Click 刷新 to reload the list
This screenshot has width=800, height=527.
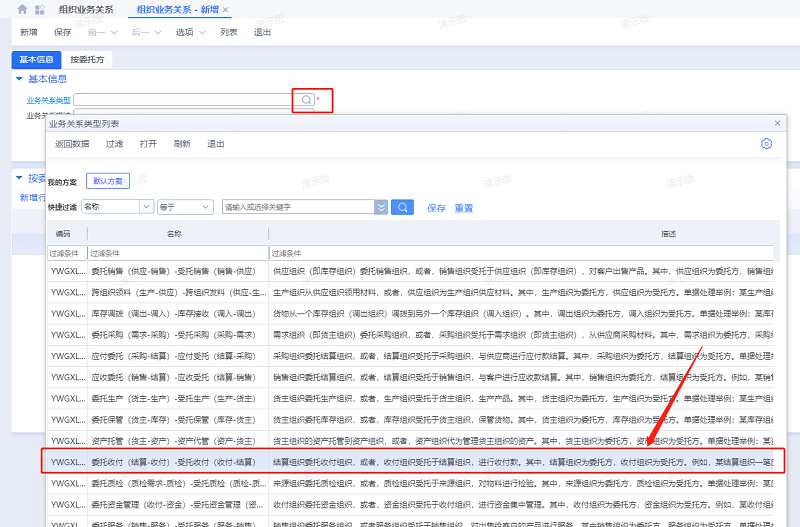[181, 144]
